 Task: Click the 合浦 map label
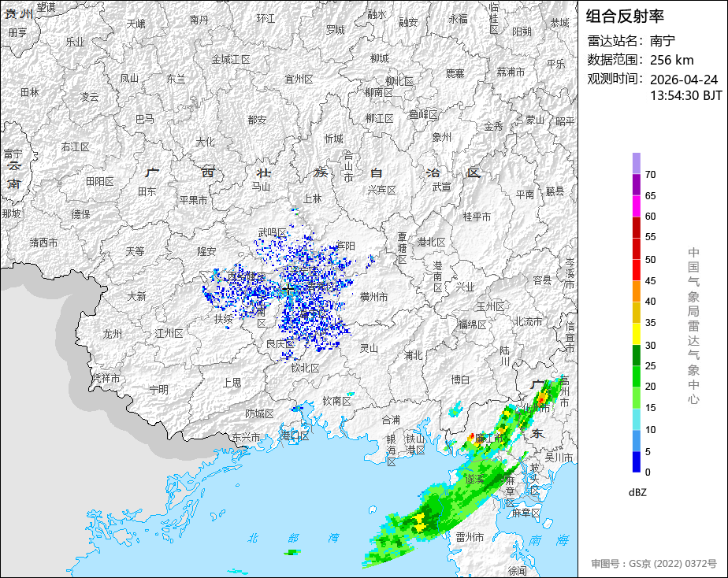[391, 420]
